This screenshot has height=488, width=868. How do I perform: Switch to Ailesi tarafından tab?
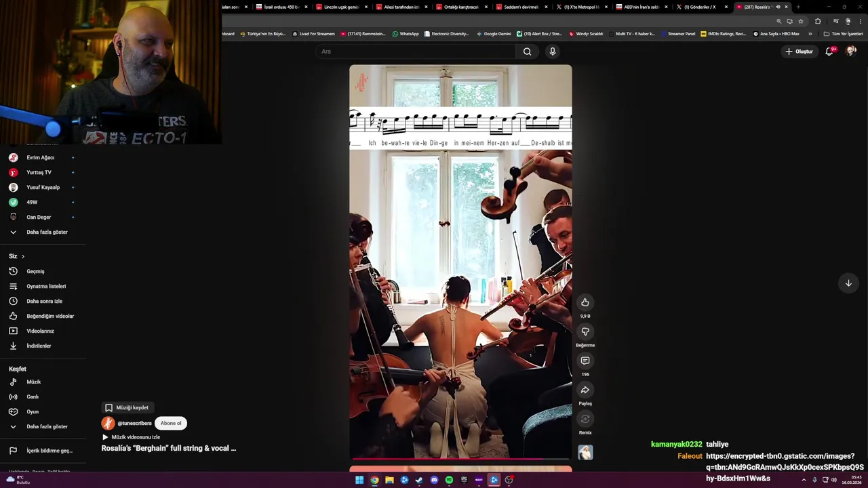click(x=401, y=7)
